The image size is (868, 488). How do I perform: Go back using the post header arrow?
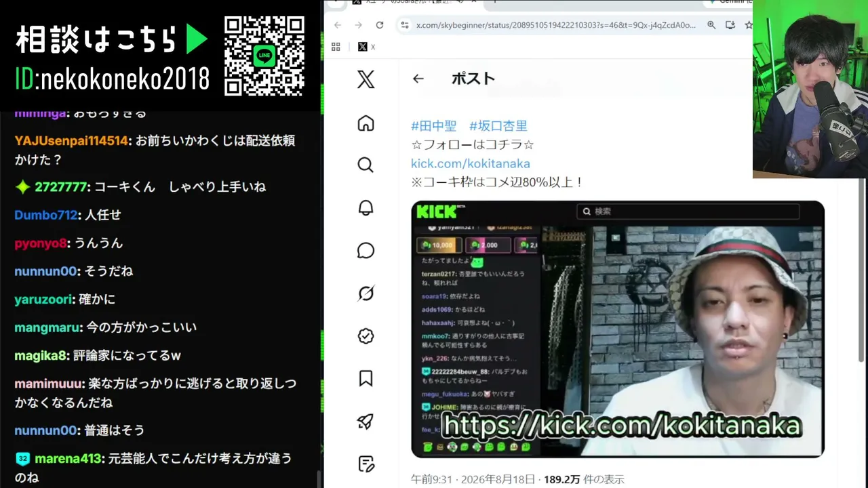418,79
